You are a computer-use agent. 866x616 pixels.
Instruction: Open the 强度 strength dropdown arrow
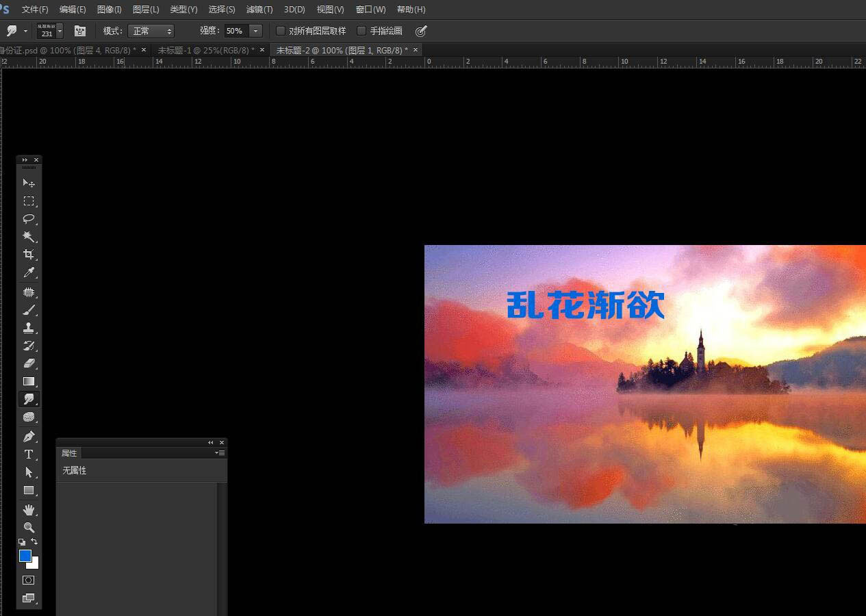(255, 31)
